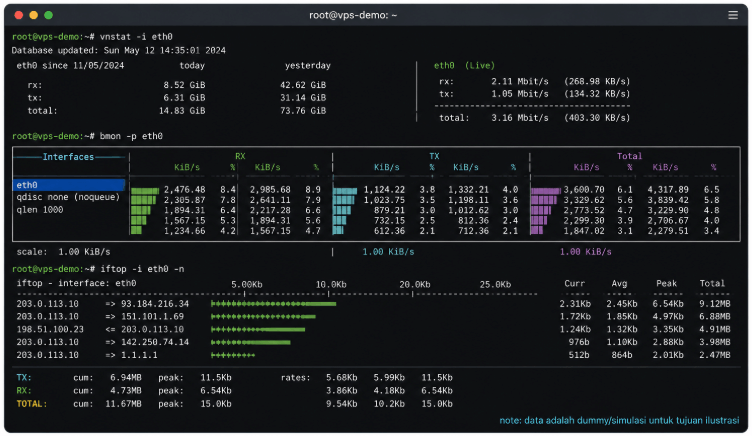Click connection to 142.250.74.14
752x436 pixels.
[x=153, y=342]
